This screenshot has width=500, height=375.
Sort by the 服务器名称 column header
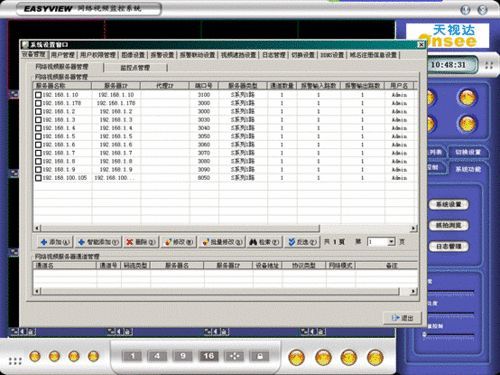pyautogui.click(x=62, y=86)
